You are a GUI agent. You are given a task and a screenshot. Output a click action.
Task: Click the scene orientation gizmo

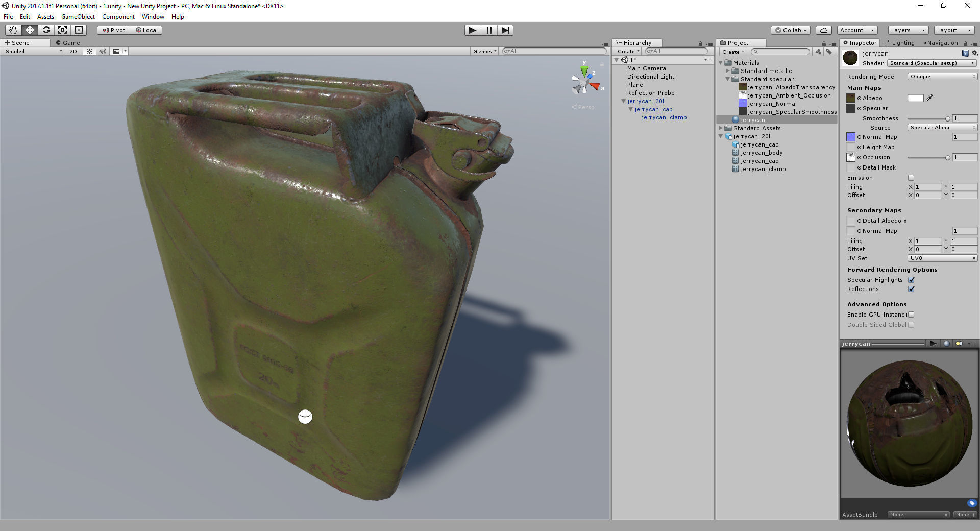(x=585, y=82)
